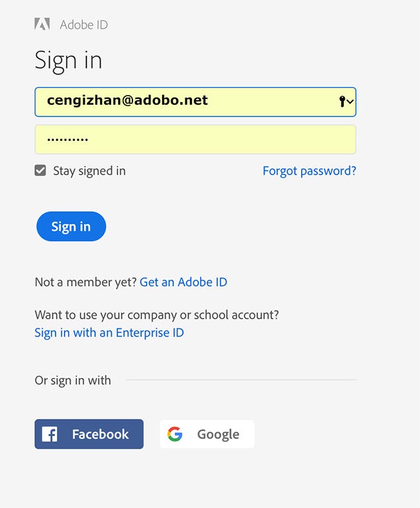420x508 pixels.
Task: Click the password key icon in email field
Action: [x=342, y=101]
